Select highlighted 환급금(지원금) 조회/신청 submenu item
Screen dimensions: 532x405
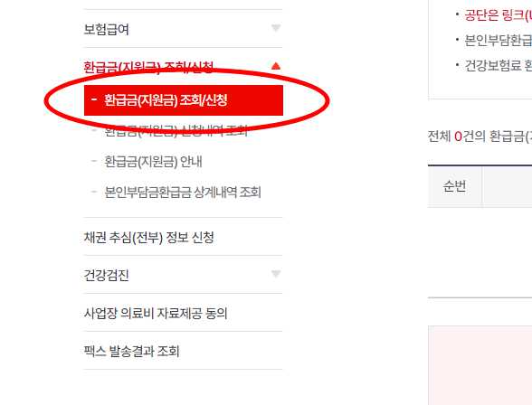tap(184, 100)
